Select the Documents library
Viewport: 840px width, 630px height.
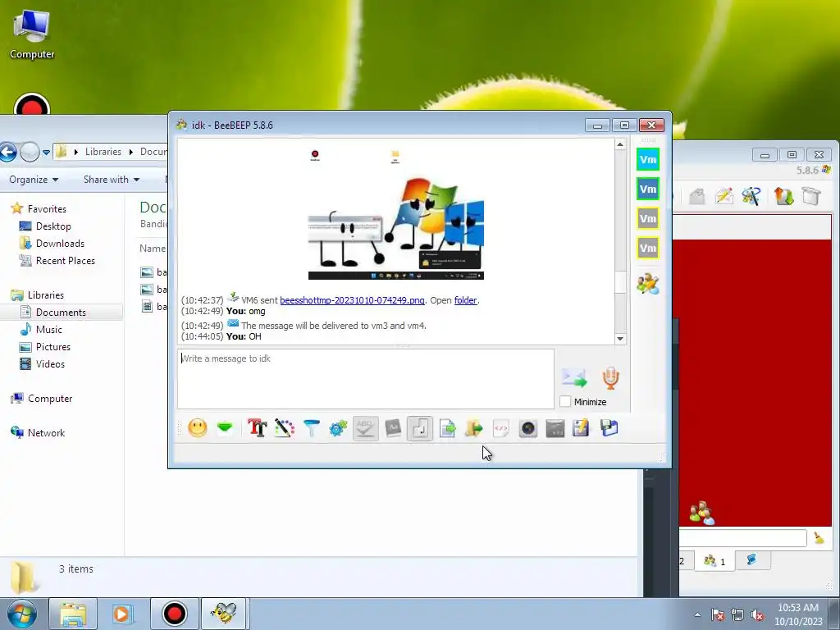(61, 313)
